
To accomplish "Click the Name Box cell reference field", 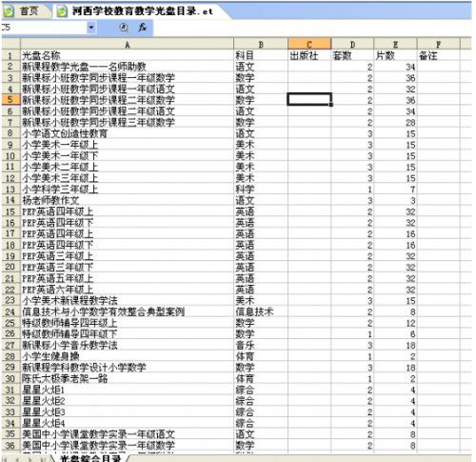I will [44, 28].
